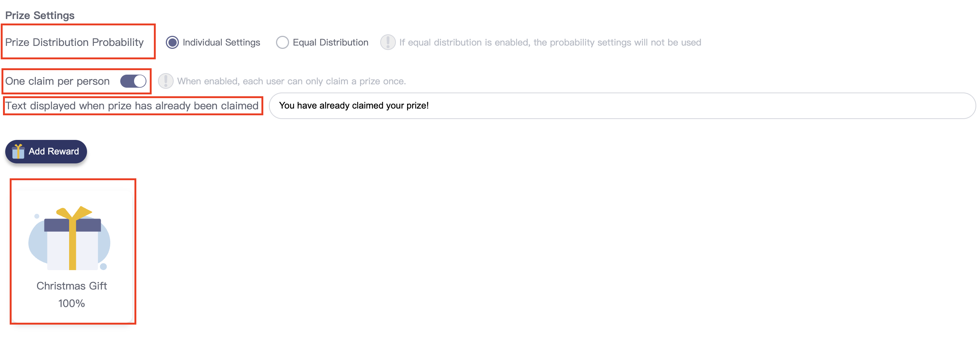Click the 100% probability value on the reward card
980x341 pixels.
click(72, 303)
